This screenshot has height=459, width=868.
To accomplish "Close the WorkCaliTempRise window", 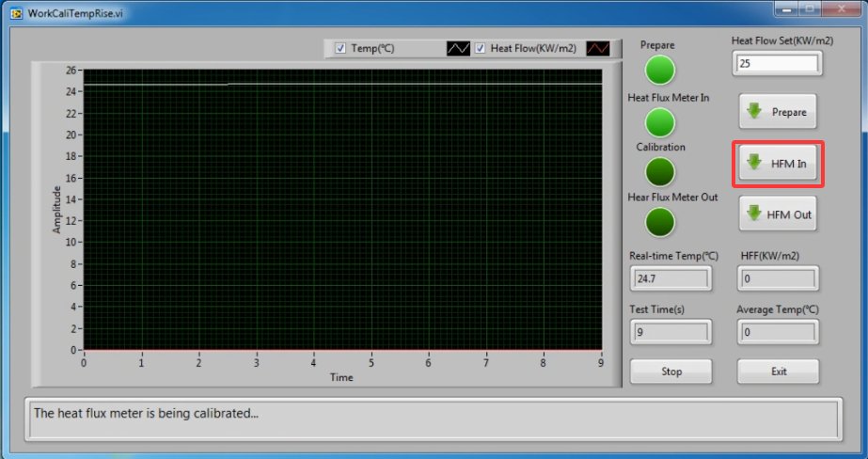I will [x=841, y=8].
